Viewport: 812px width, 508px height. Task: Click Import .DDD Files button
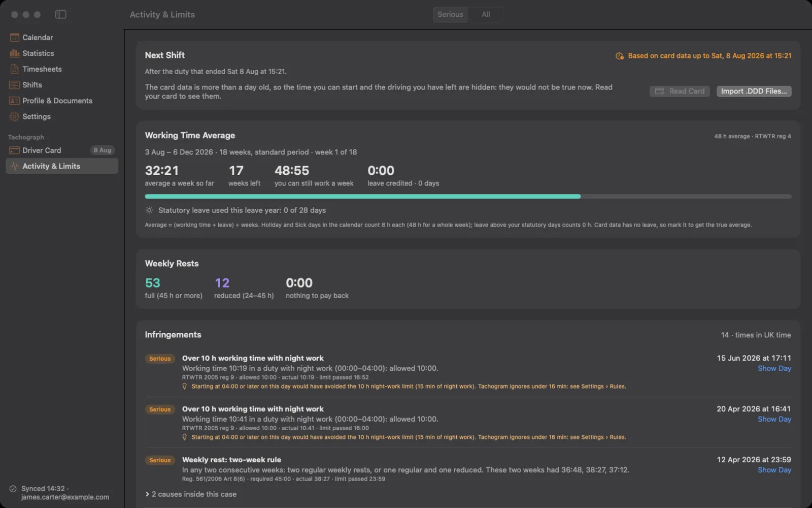coord(754,91)
